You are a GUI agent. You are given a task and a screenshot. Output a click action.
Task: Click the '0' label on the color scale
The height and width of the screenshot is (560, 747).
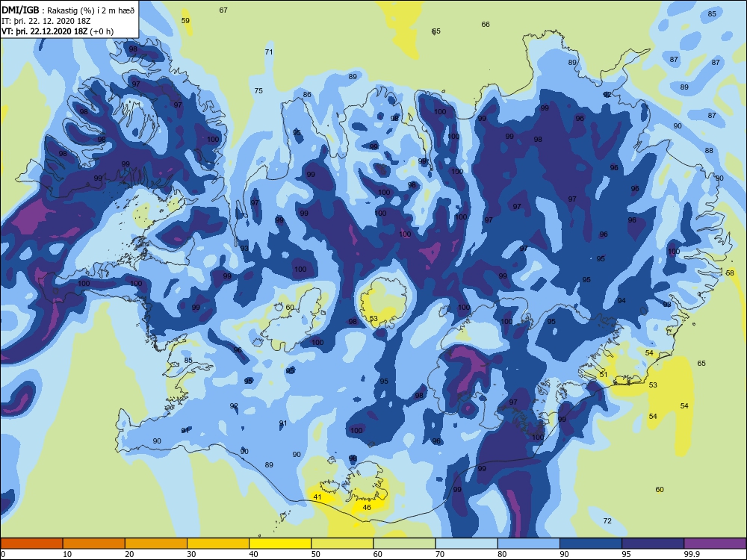pyautogui.click(x=3, y=554)
